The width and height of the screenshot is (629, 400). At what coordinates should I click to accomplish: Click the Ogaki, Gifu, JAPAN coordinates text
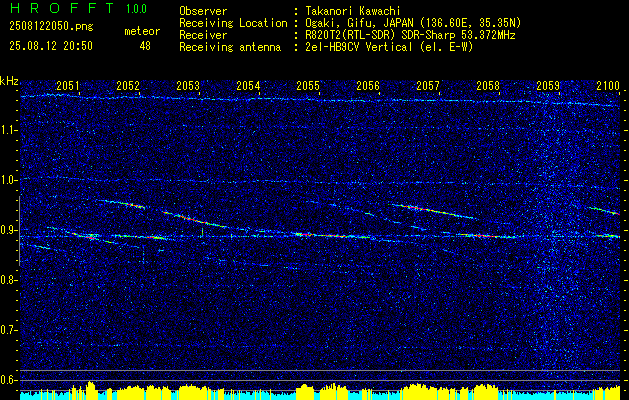pos(413,23)
